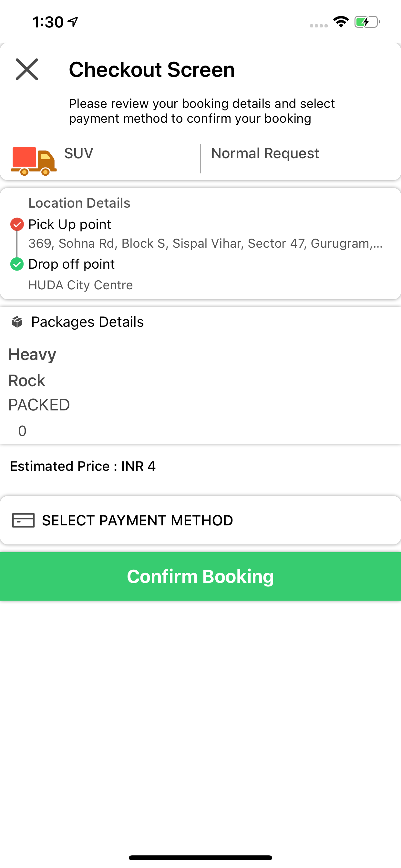Tap the Wi-Fi status icon

click(x=341, y=22)
